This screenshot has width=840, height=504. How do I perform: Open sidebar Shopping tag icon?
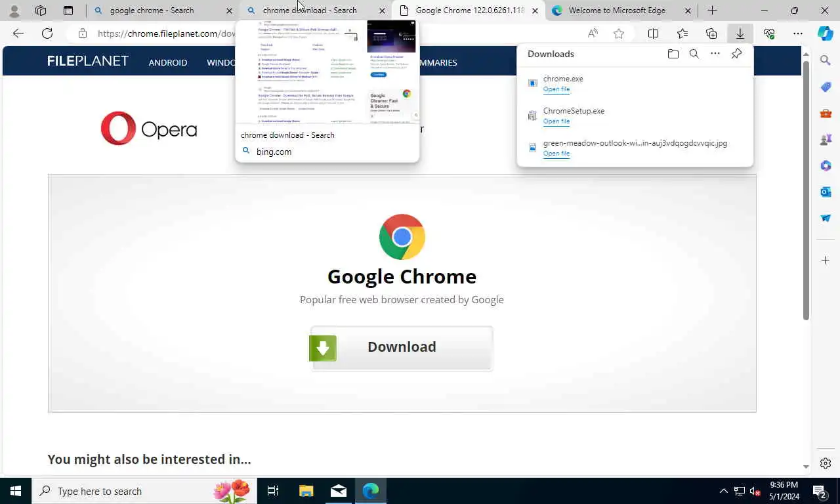pyautogui.click(x=826, y=87)
